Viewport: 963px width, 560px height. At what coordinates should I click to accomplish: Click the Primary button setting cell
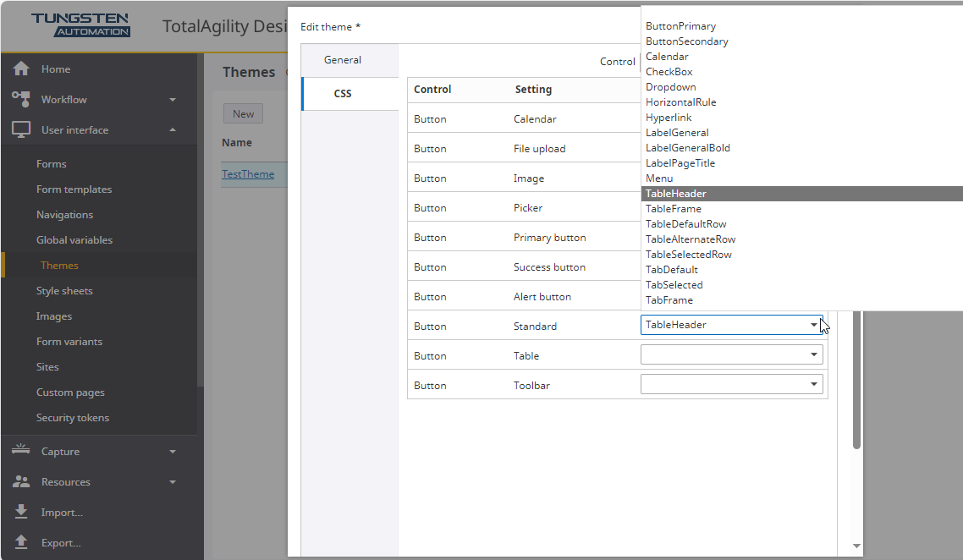550,238
